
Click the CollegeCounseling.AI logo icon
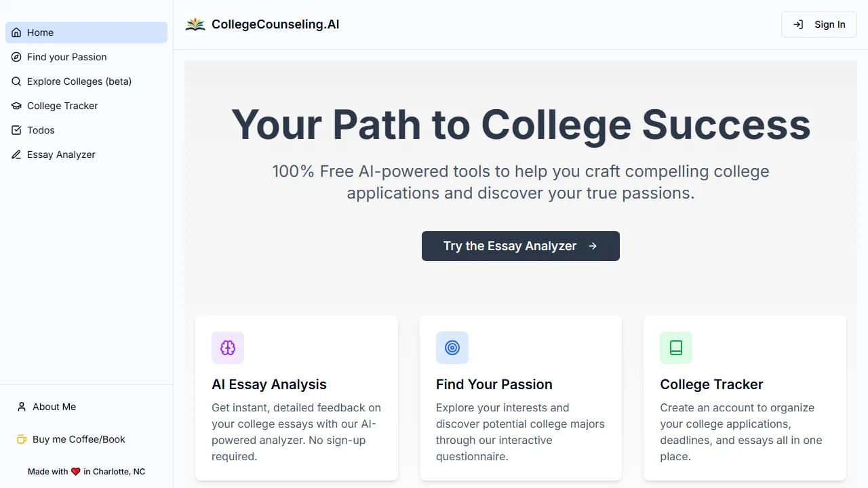[x=195, y=24]
